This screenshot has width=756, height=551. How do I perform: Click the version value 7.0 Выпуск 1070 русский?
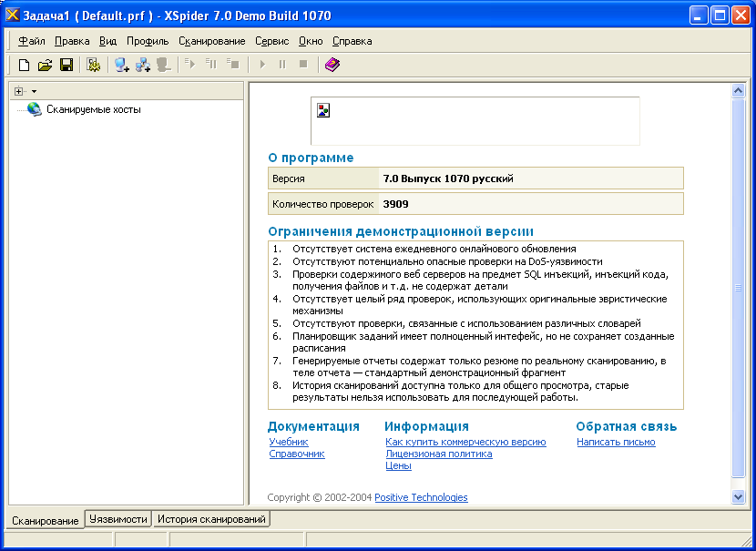[x=448, y=179]
